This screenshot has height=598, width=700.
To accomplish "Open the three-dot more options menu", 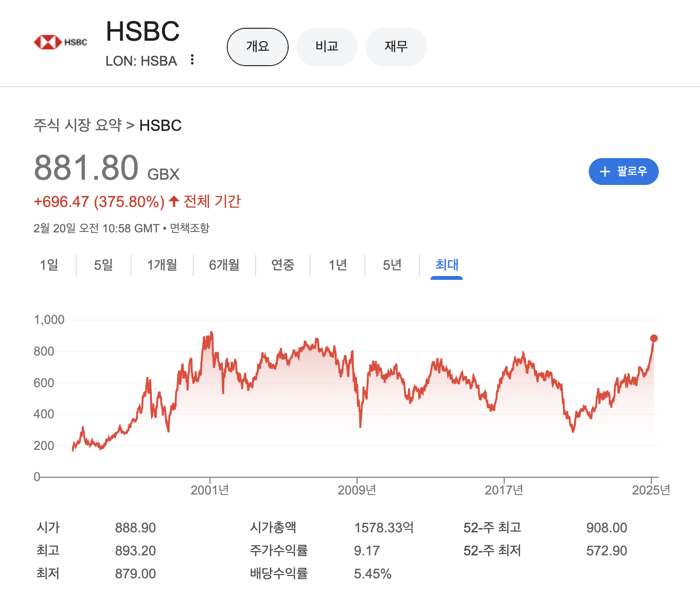I will click(192, 60).
